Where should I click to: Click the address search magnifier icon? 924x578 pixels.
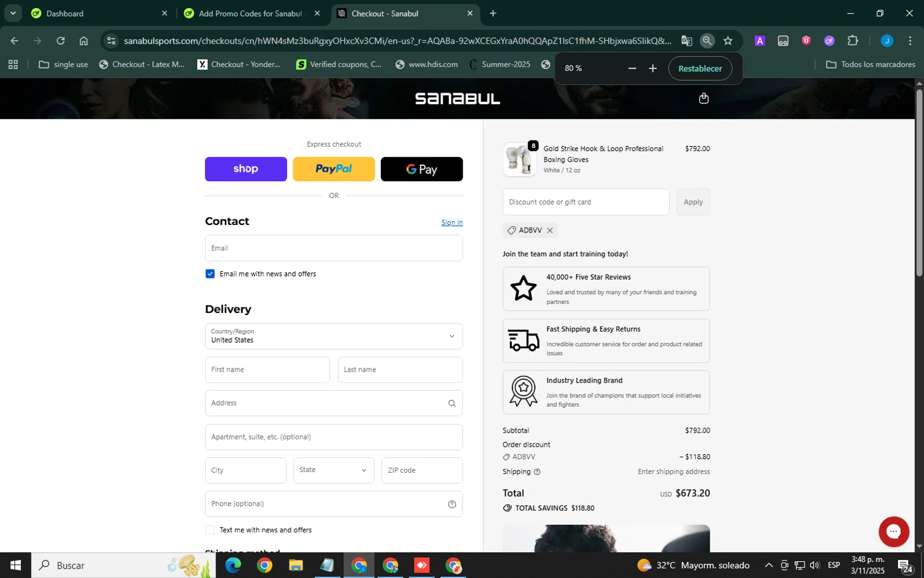click(x=452, y=404)
